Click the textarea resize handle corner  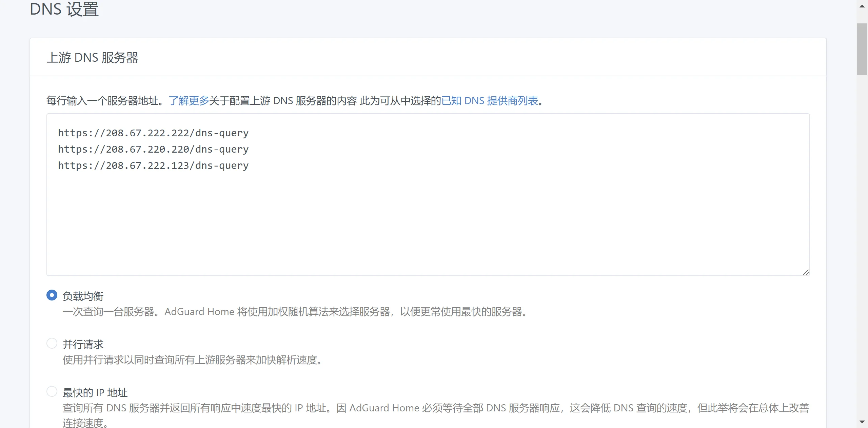(x=806, y=272)
